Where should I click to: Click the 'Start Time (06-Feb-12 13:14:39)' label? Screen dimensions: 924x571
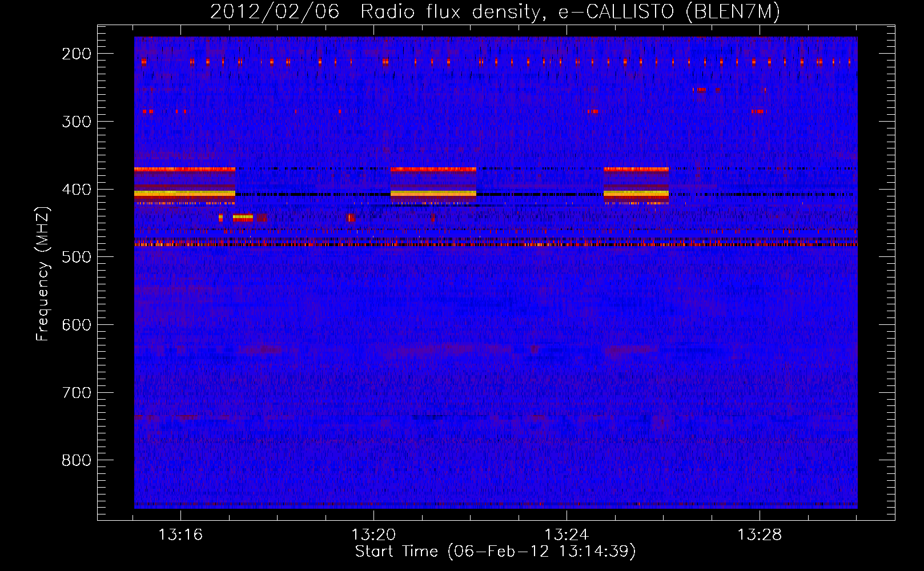tap(495, 552)
